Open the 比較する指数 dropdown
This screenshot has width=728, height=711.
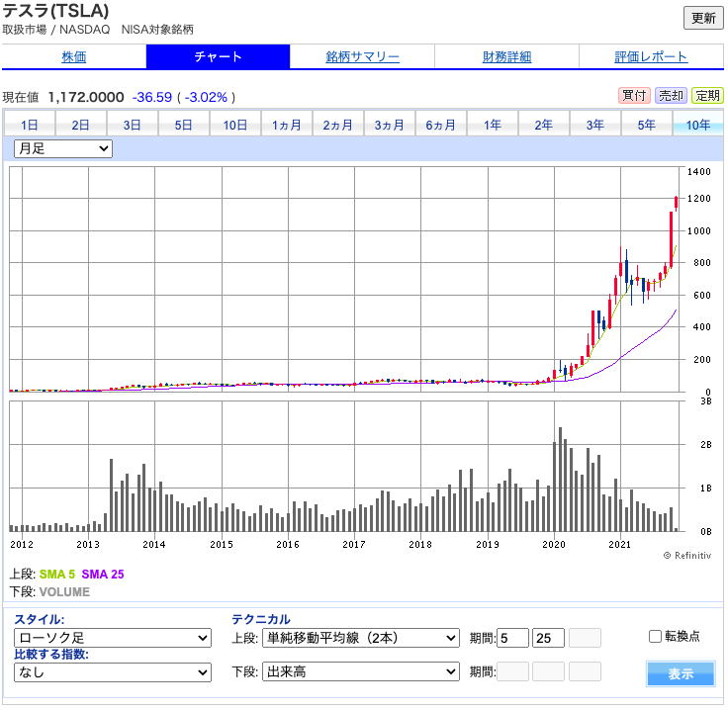click(113, 672)
